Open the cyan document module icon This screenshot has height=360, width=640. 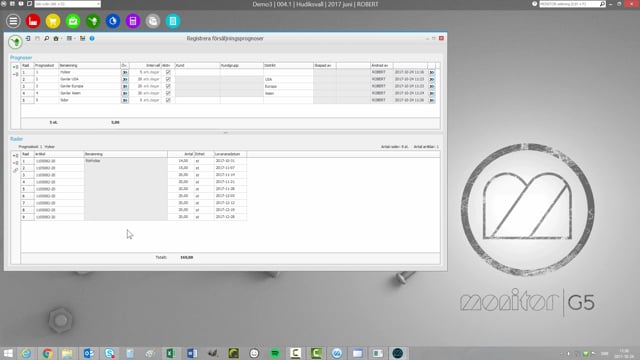coord(173,21)
